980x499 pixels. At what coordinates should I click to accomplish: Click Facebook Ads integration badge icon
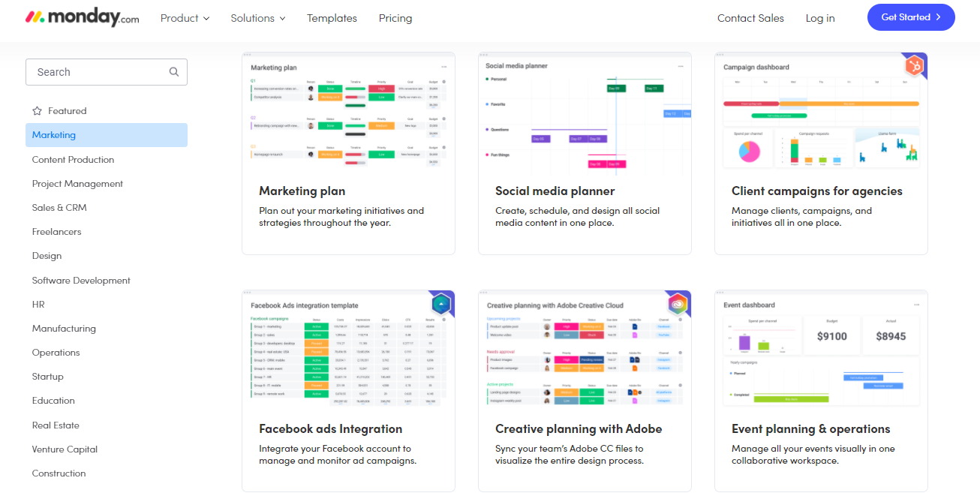tap(441, 304)
